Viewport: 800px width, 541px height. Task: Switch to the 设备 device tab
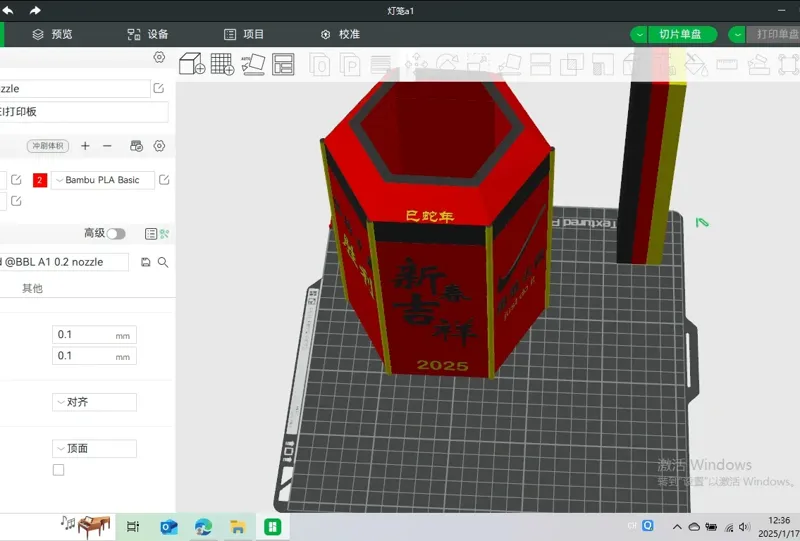pos(148,34)
